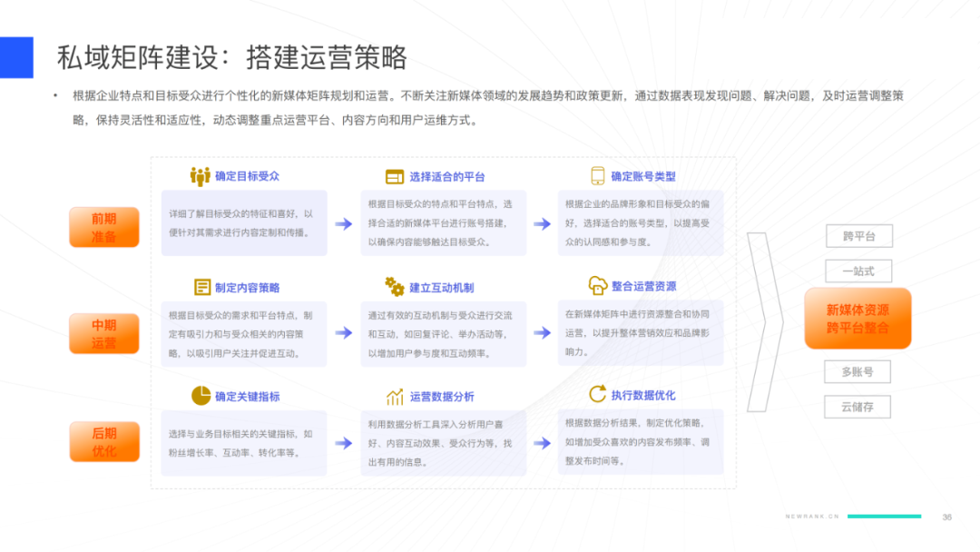Click the description box starting 选择与业务目标相关

[244, 443]
